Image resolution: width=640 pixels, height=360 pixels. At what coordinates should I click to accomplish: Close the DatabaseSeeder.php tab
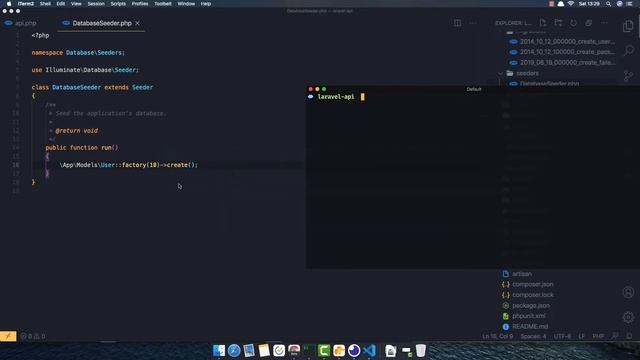click(x=138, y=23)
